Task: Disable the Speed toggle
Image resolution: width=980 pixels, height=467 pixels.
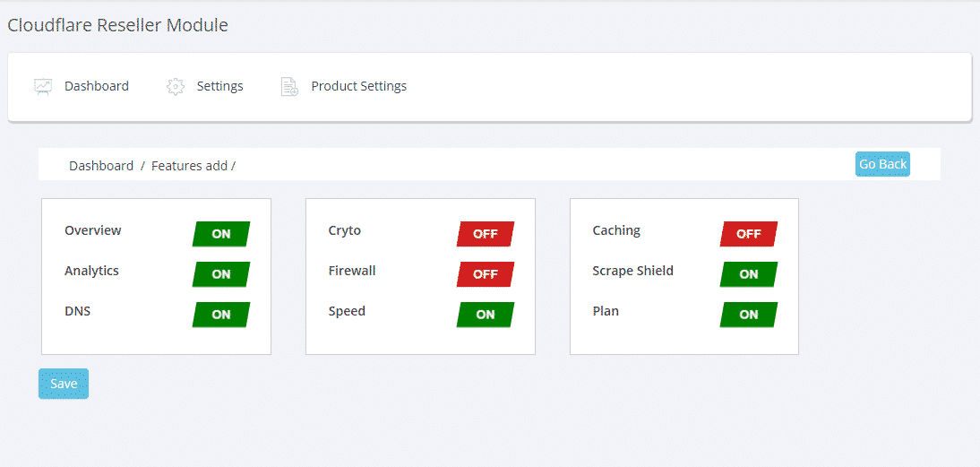Action: pyautogui.click(x=486, y=315)
